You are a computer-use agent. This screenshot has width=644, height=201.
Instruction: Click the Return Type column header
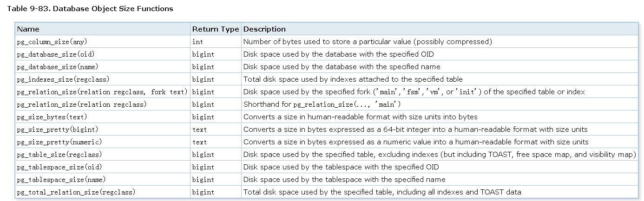pyautogui.click(x=215, y=29)
